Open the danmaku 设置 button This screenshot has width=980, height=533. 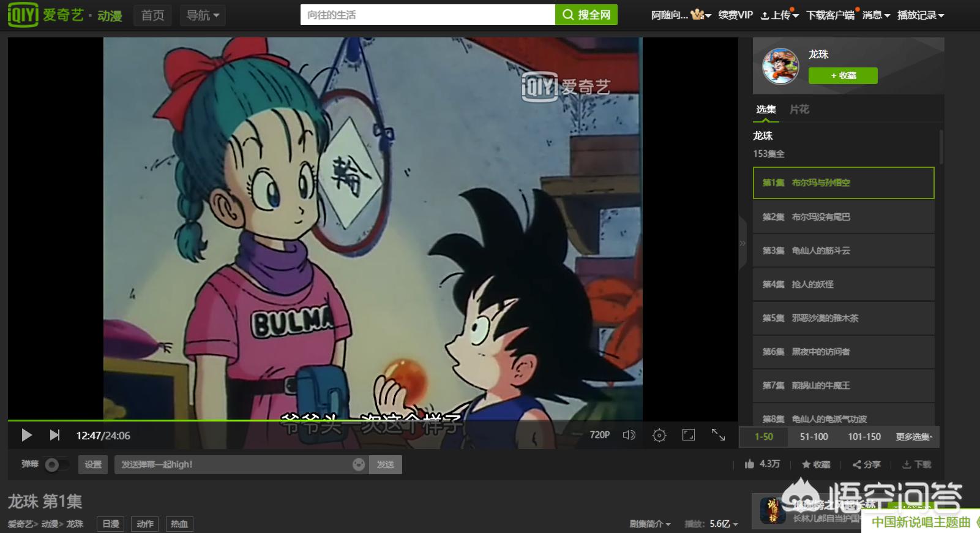[93, 464]
